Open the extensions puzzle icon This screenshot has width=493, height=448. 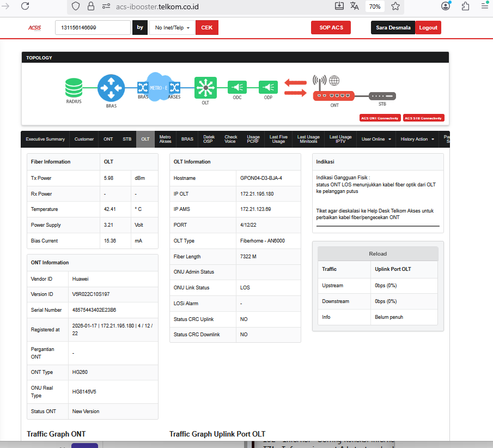[466, 6]
